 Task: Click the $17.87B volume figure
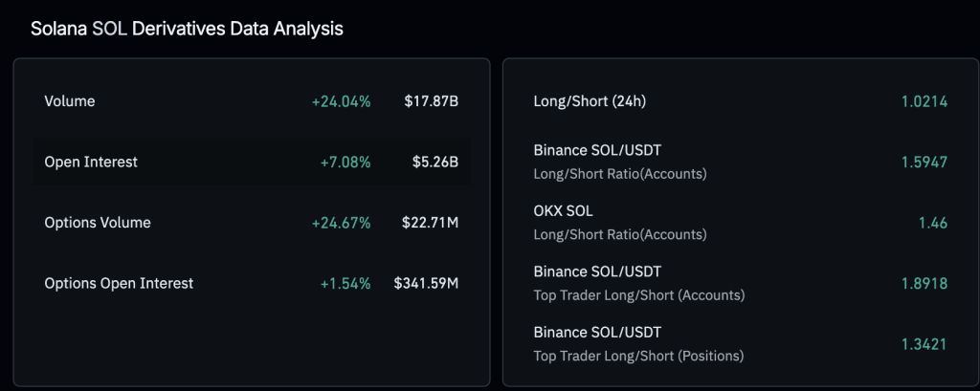click(x=431, y=101)
